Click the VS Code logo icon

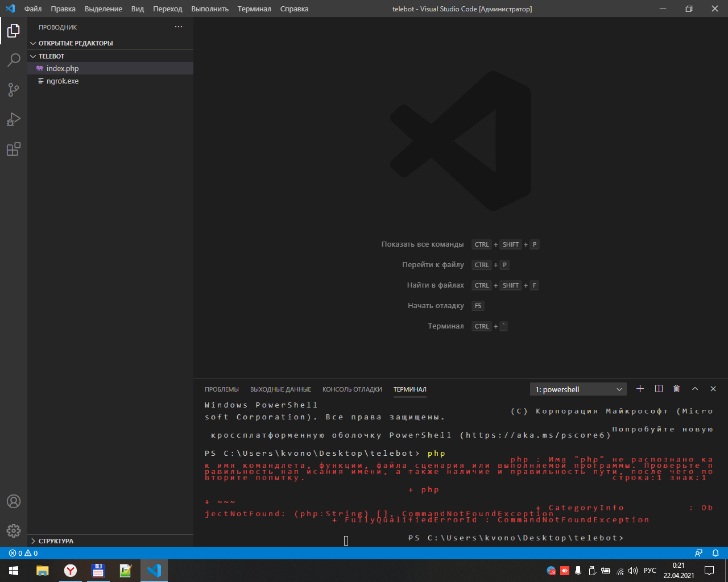(10, 9)
